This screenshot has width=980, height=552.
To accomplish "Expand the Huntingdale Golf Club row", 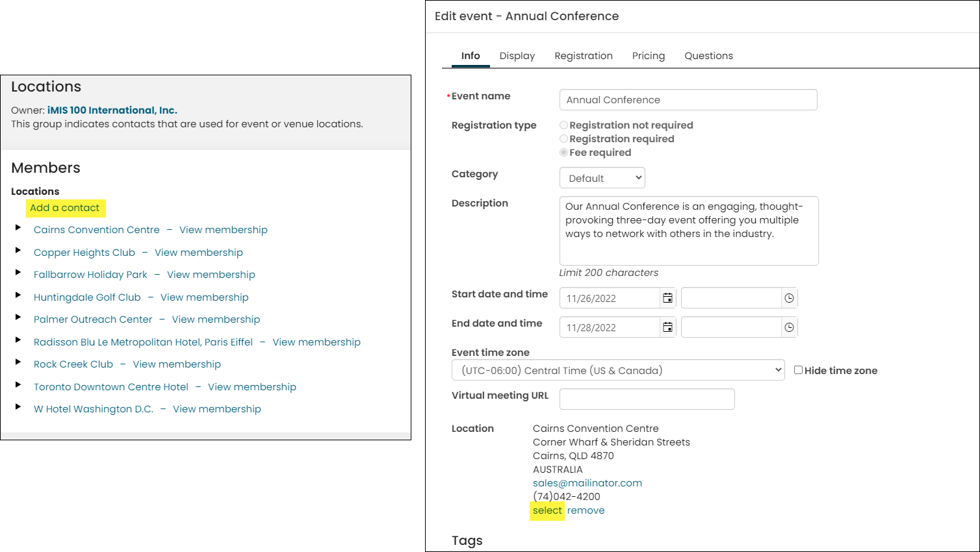I will [x=18, y=295].
